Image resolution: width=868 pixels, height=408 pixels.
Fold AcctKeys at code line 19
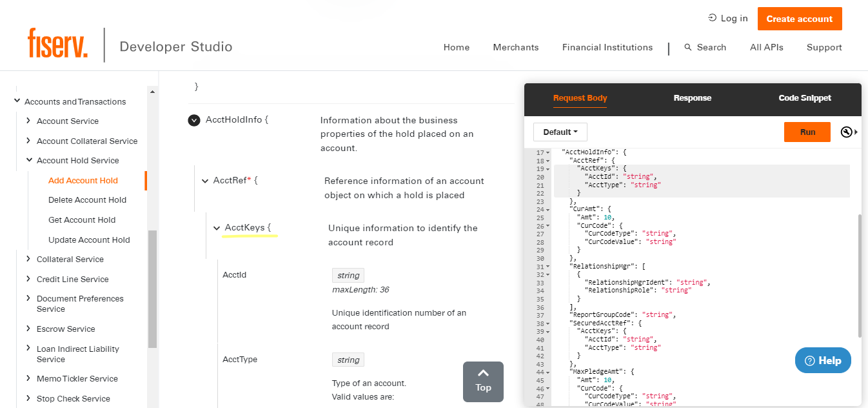548,169
